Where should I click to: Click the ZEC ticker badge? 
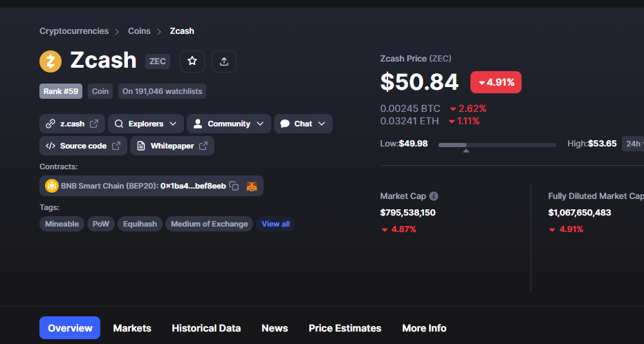coord(158,61)
